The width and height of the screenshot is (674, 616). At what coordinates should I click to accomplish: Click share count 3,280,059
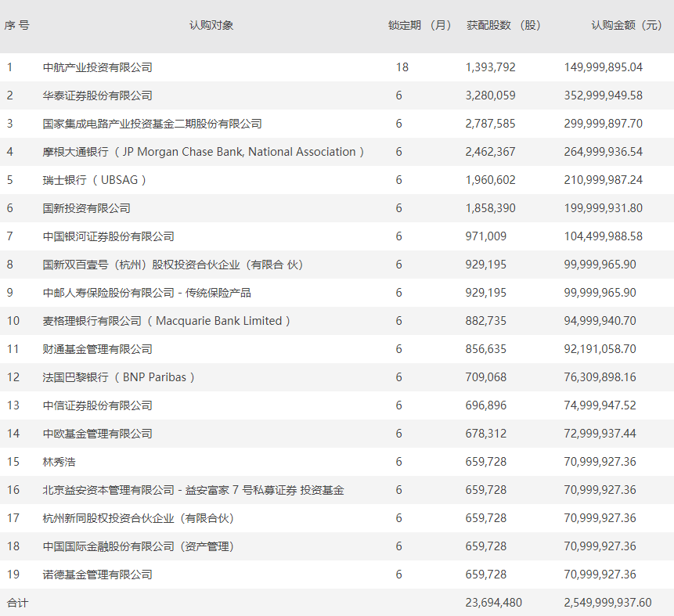coord(491,95)
